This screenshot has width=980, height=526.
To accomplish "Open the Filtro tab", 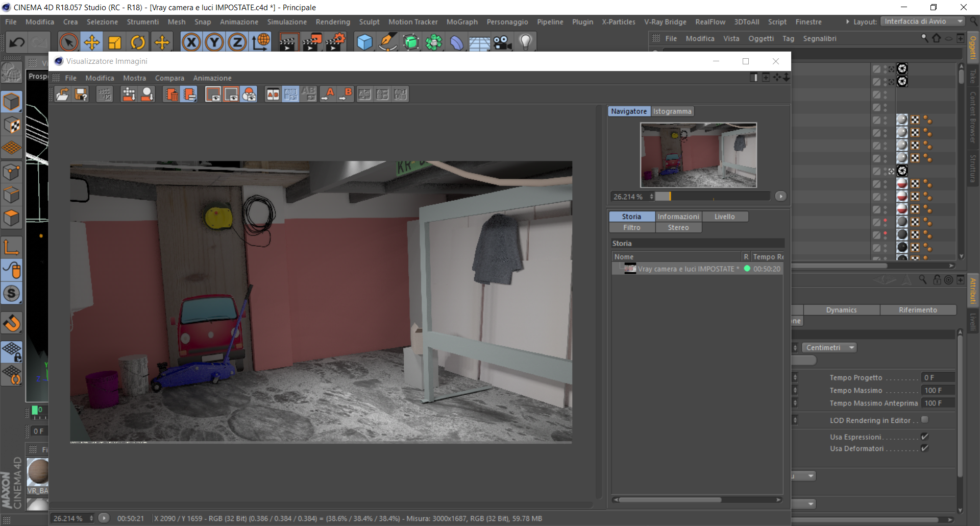I will click(632, 228).
